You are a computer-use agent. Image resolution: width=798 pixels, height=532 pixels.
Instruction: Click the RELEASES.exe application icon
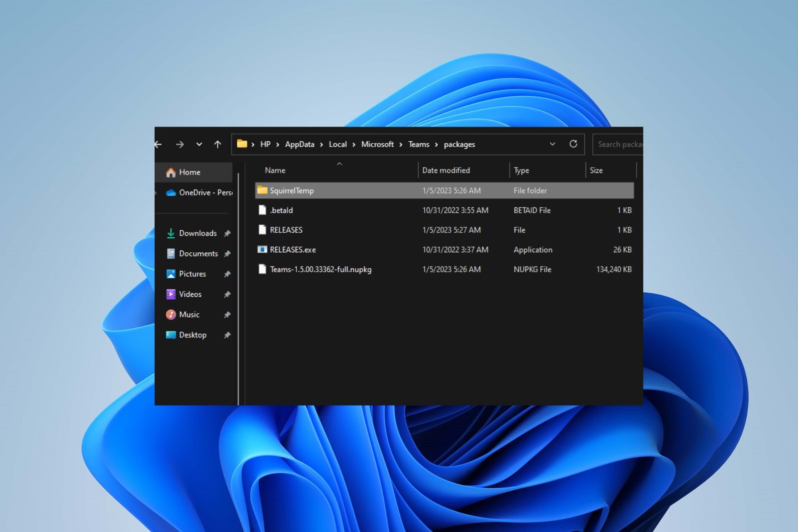[x=262, y=249]
